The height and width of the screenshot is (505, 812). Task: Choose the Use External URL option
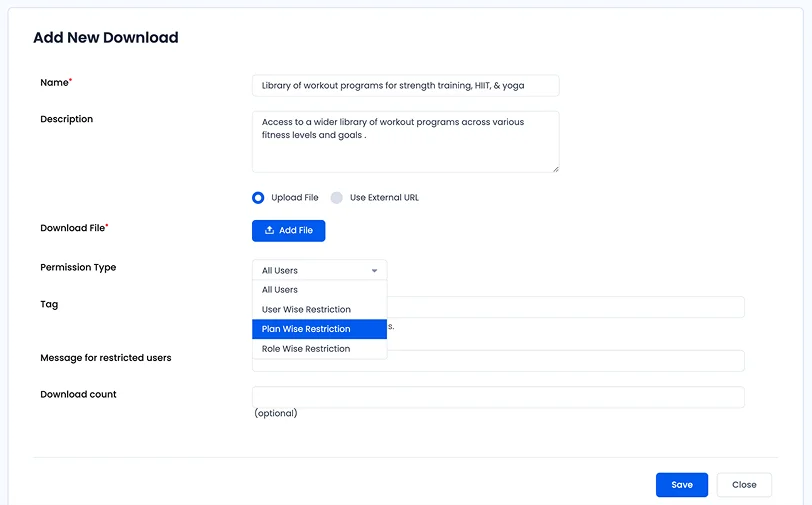[337, 198]
